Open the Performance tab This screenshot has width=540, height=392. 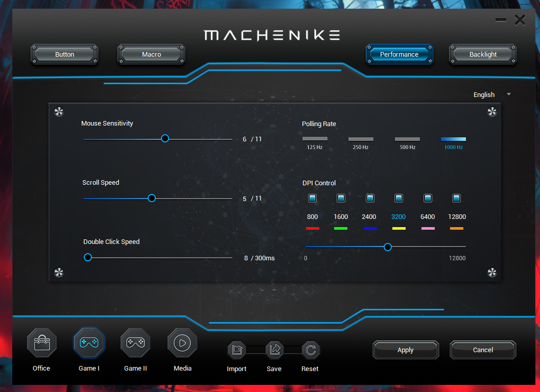click(x=399, y=55)
